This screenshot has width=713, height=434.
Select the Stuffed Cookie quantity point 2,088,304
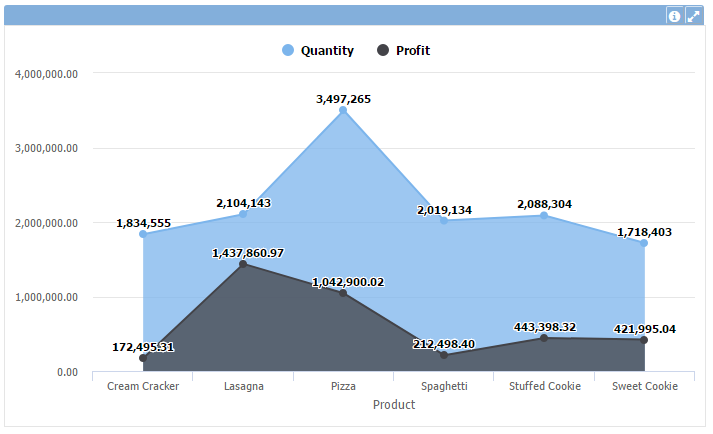coord(544,215)
